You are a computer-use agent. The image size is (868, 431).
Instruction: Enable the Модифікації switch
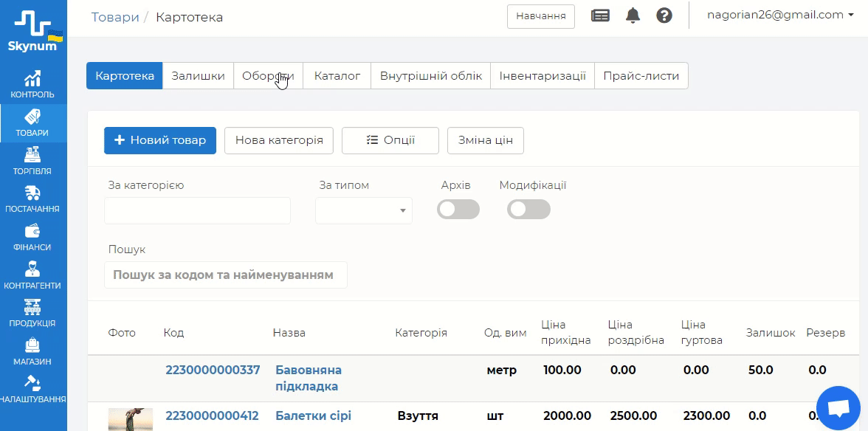point(528,210)
